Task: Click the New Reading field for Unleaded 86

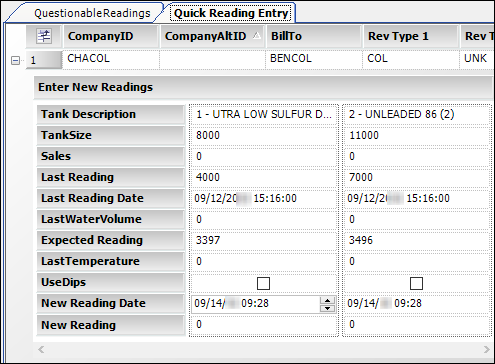Action: coord(416,325)
